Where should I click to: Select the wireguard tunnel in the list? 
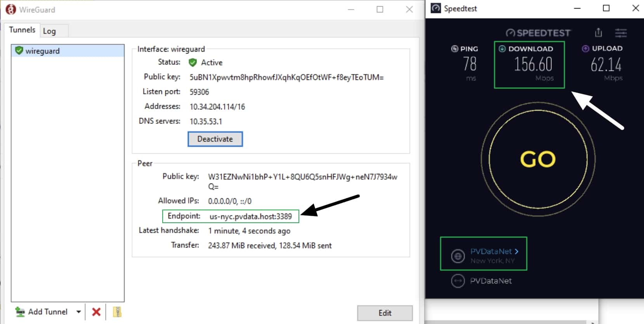coord(68,51)
